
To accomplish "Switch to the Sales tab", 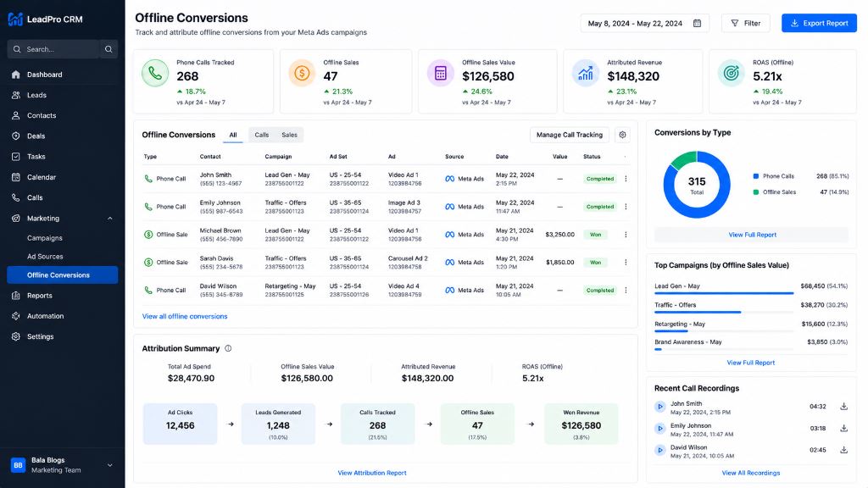I will (290, 135).
